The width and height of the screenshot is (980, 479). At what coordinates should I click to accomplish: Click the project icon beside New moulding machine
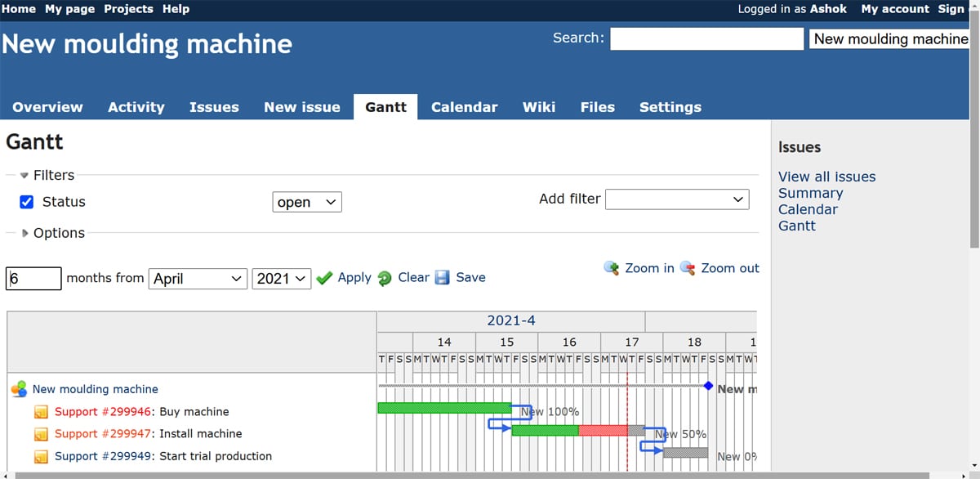pyautogui.click(x=19, y=389)
